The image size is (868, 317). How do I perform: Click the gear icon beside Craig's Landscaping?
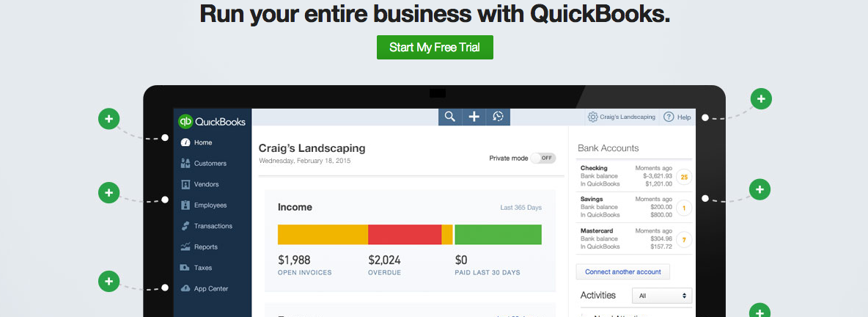592,117
